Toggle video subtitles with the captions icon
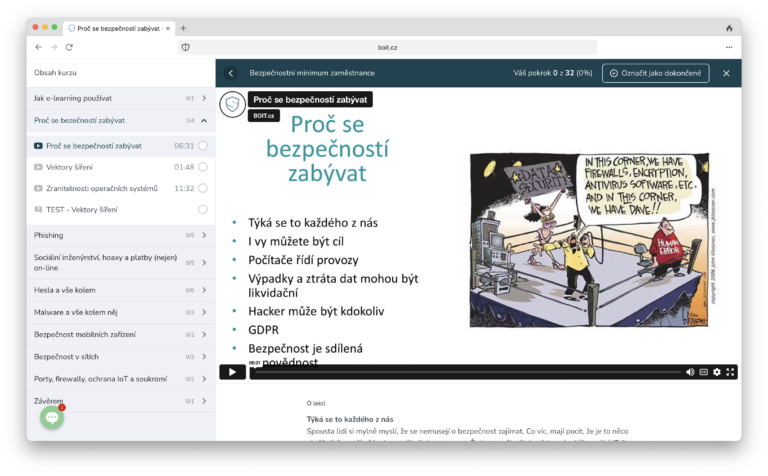768x476 pixels. 703,372
